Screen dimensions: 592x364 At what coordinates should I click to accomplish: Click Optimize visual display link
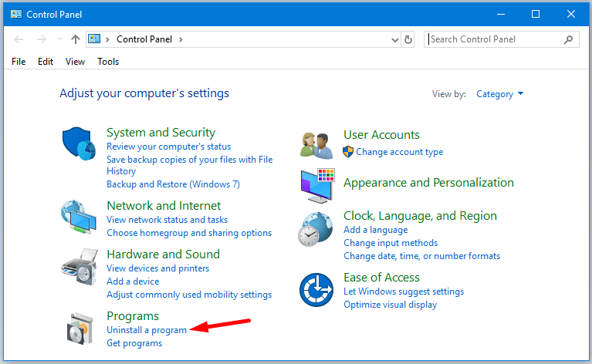pos(390,305)
